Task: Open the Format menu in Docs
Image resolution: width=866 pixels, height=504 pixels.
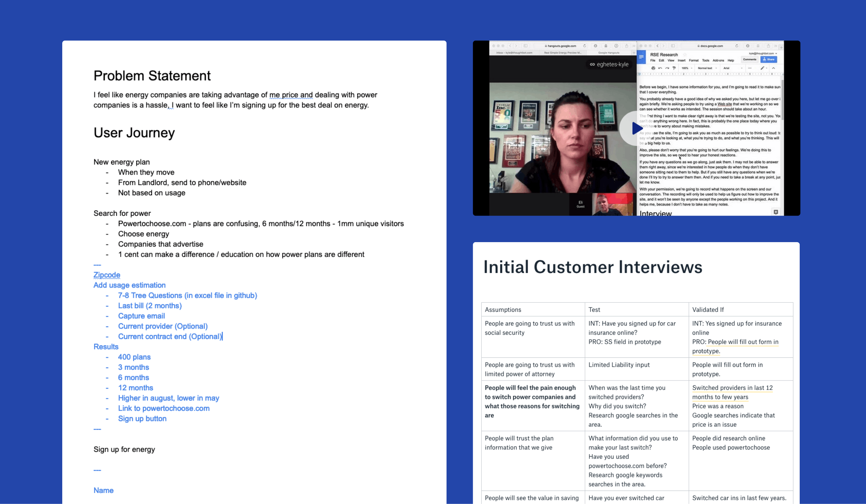Action: [x=694, y=61]
